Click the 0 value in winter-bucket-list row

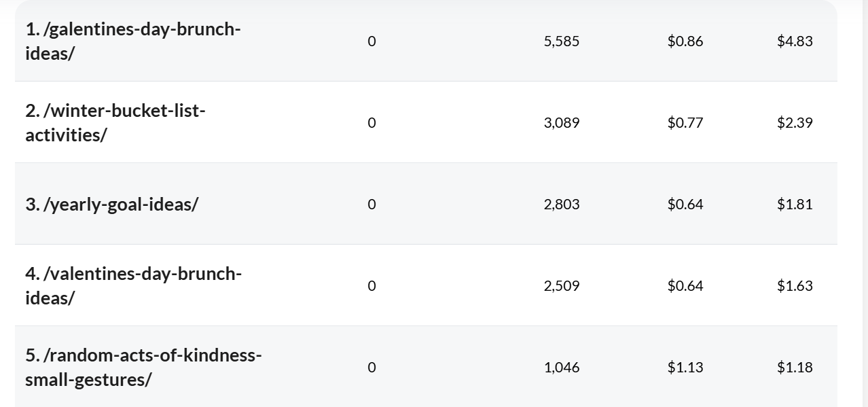pyautogui.click(x=372, y=122)
